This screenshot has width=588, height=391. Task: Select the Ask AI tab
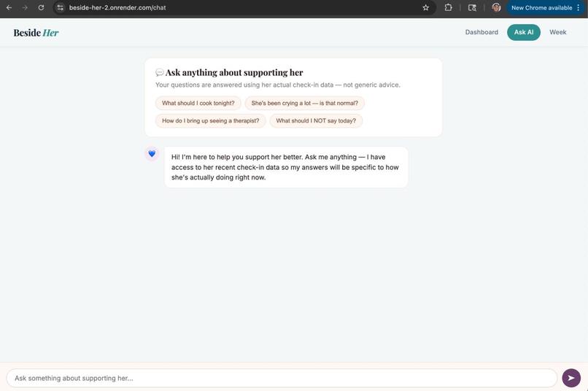click(524, 32)
